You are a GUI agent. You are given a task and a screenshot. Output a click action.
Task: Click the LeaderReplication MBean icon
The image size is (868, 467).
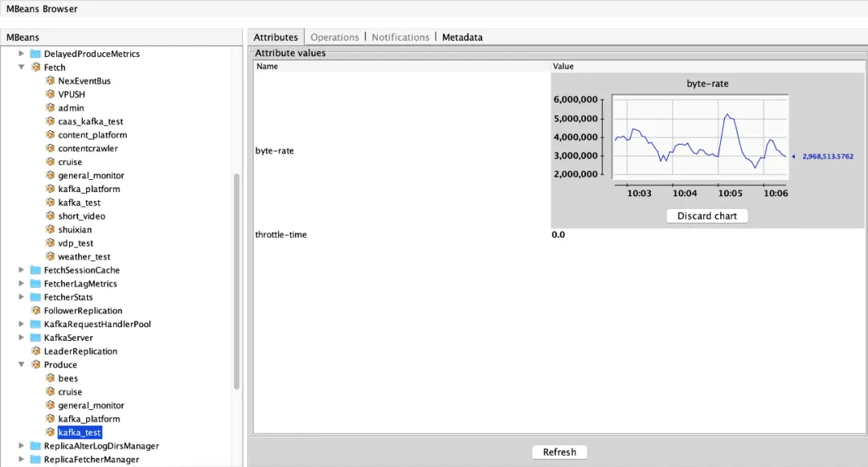pyautogui.click(x=36, y=350)
